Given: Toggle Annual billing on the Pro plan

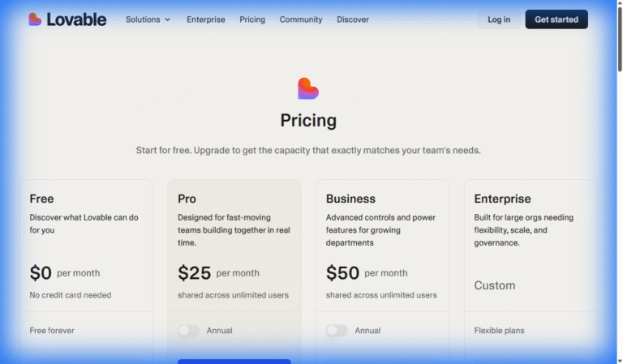Looking at the screenshot, I should 188,330.
